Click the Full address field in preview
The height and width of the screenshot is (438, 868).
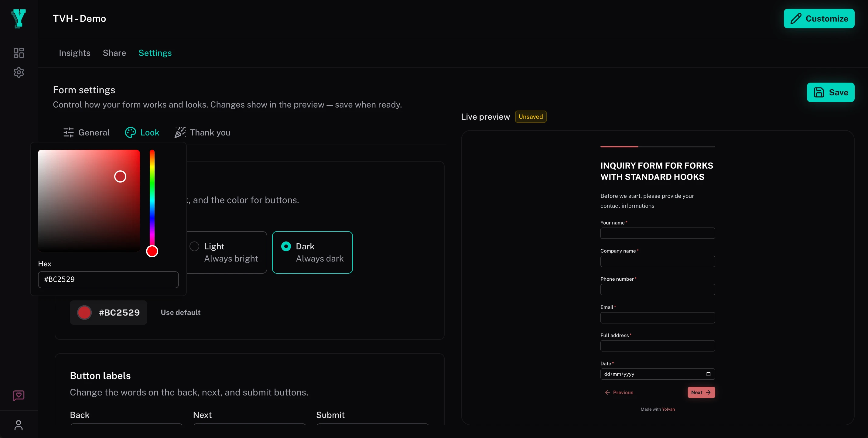tap(658, 346)
